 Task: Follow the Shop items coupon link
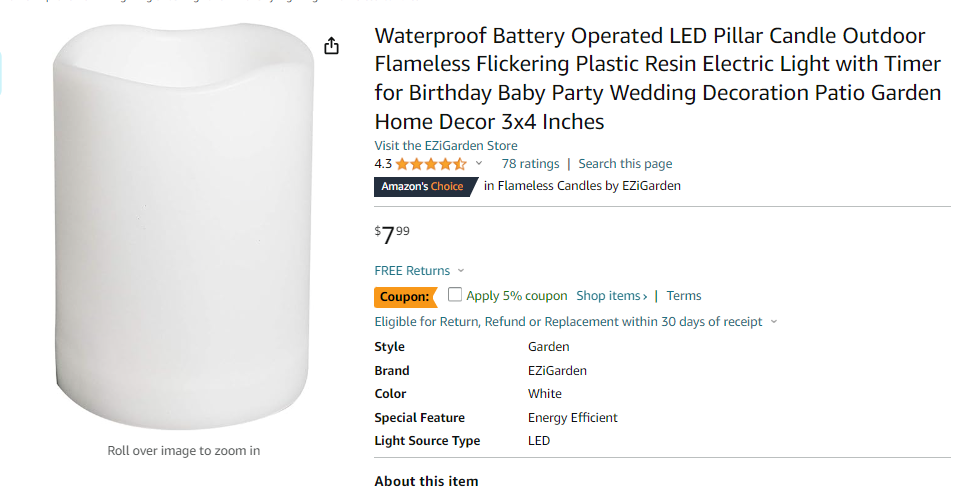pyautogui.click(x=611, y=296)
